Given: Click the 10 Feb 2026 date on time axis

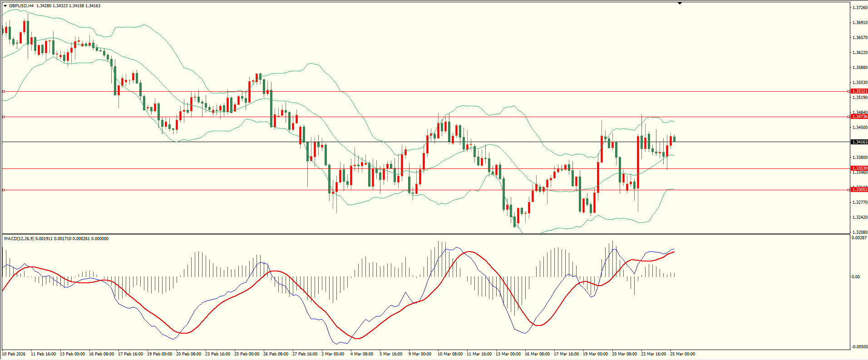Looking at the screenshot, I should pyautogui.click(x=14, y=354).
